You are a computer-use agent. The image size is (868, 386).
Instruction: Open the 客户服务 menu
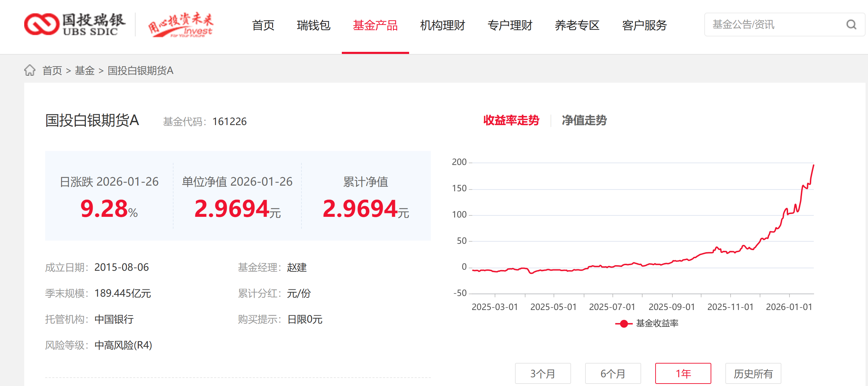(x=644, y=25)
